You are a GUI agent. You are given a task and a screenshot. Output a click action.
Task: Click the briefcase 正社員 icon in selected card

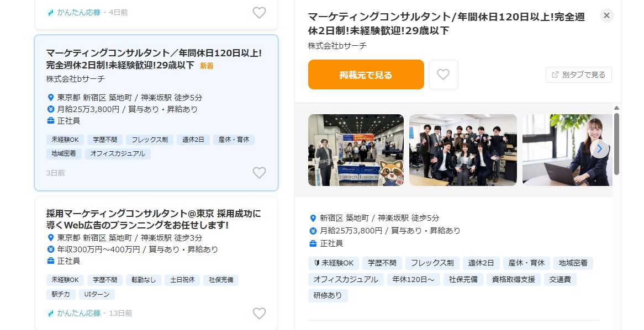click(x=51, y=121)
